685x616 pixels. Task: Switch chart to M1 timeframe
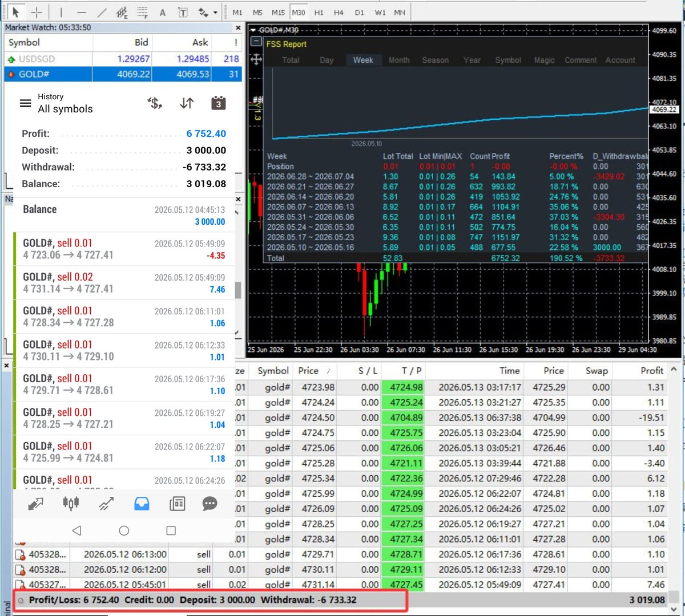click(237, 12)
